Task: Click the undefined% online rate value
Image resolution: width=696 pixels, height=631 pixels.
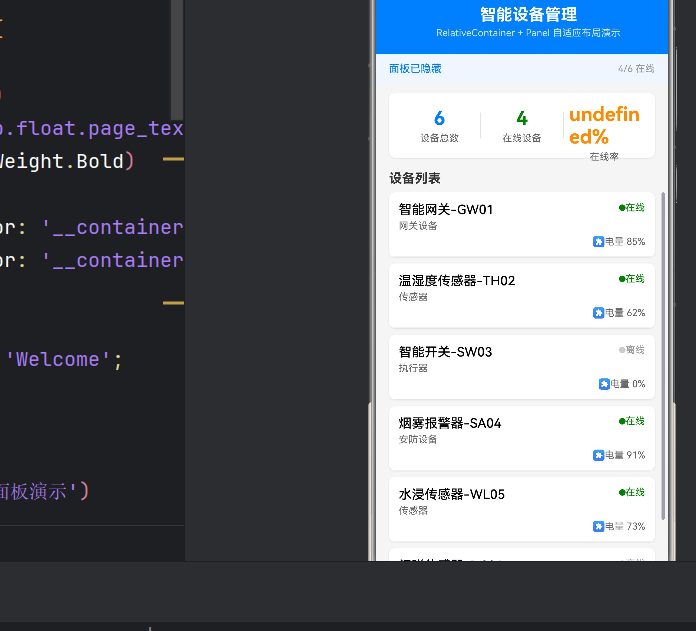Action: pyautogui.click(x=604, y=126)
